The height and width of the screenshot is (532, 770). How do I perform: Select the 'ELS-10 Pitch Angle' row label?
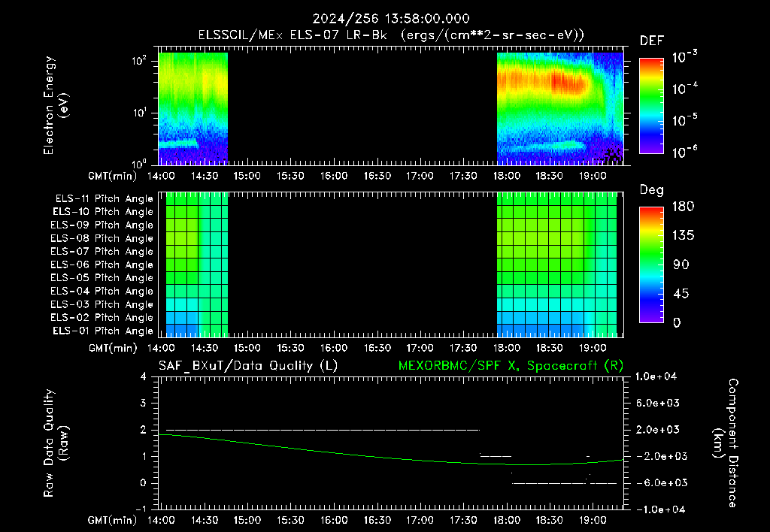(x=103, y=212)
